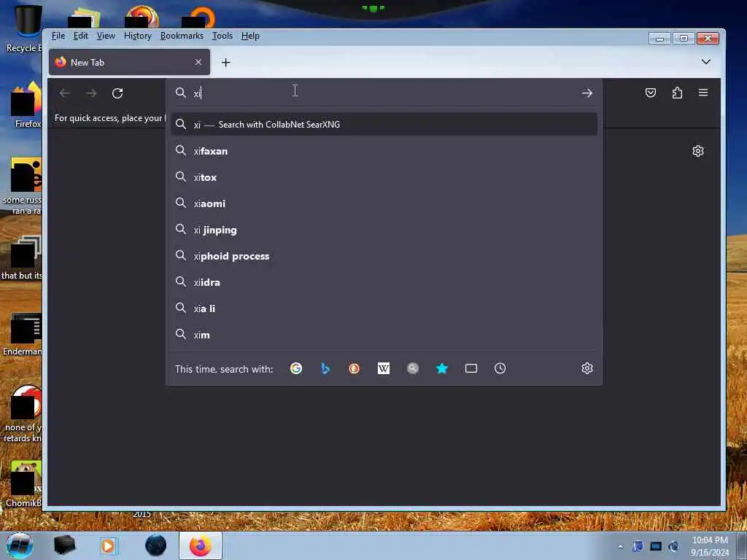
Task: Search bookmarks with the star icon
Action: 442,368
